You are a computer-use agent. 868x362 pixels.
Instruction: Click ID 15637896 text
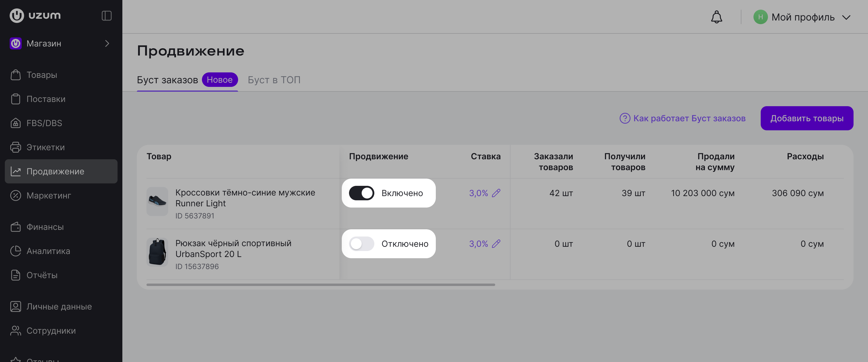pos(197,266)
